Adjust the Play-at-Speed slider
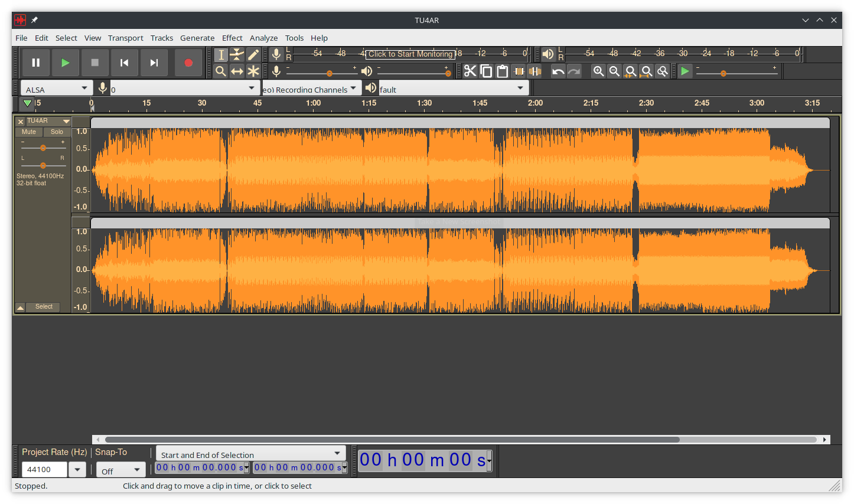The image size is (854, 504). (736, 73)
